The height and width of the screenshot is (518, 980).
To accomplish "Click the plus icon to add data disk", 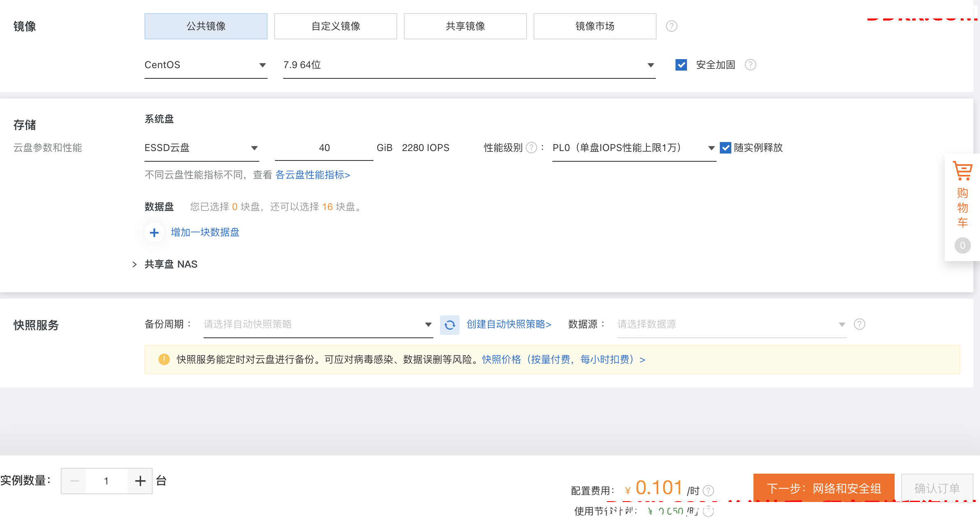I will pyautogui.click(x=154, y=233).
